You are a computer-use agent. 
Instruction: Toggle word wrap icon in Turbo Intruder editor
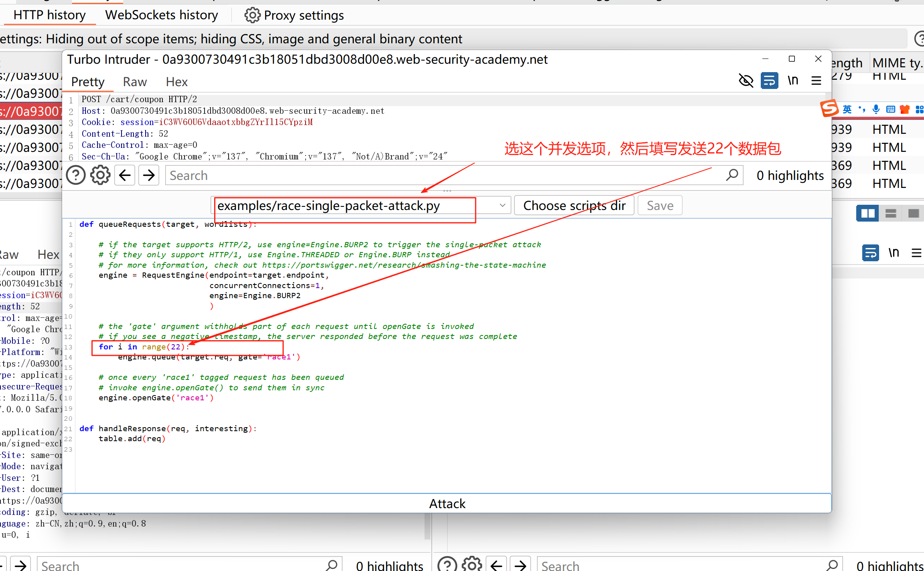point(769,81)
